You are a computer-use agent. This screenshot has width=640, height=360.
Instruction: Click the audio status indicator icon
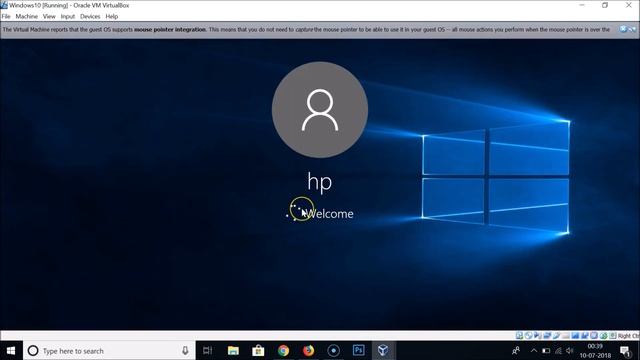click(x=538, y=336)
